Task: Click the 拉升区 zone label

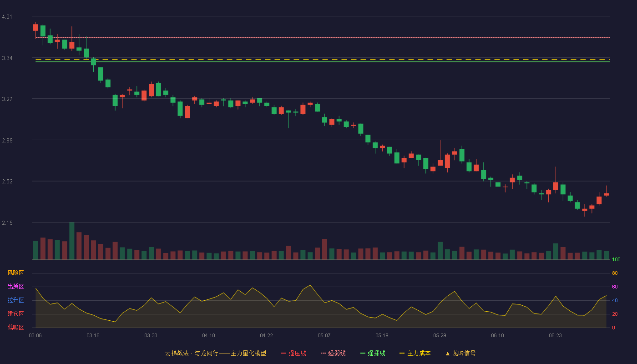Action: [x=15, y=300]
